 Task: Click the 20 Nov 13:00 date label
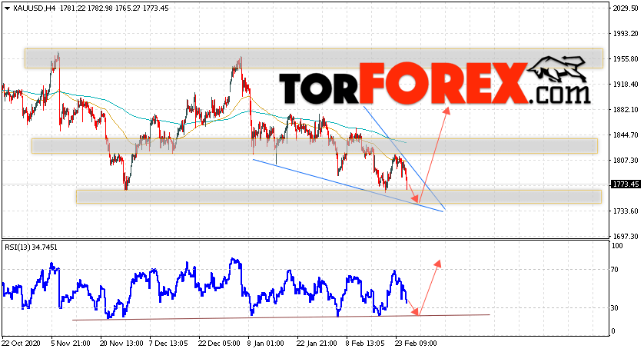tap(121, 344)
